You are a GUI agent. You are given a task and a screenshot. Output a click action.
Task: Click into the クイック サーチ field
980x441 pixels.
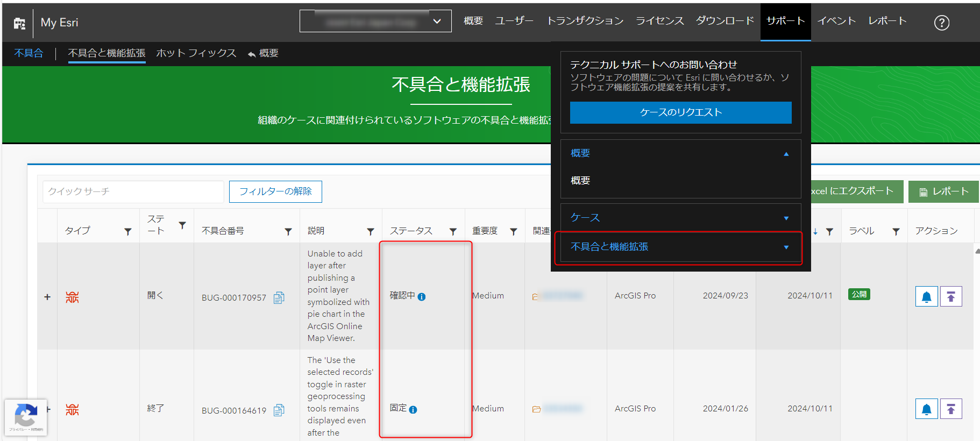133,191
